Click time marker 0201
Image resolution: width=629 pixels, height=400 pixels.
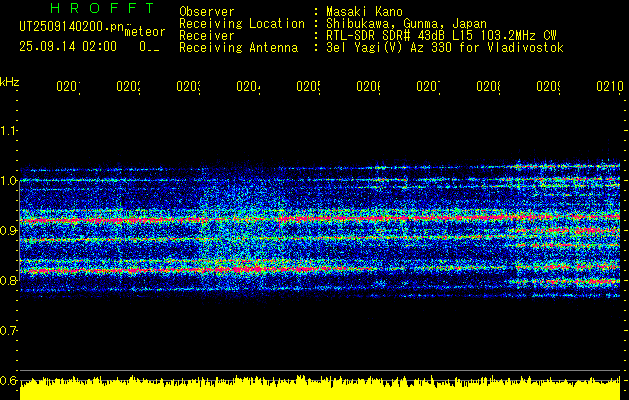(68, 86)
